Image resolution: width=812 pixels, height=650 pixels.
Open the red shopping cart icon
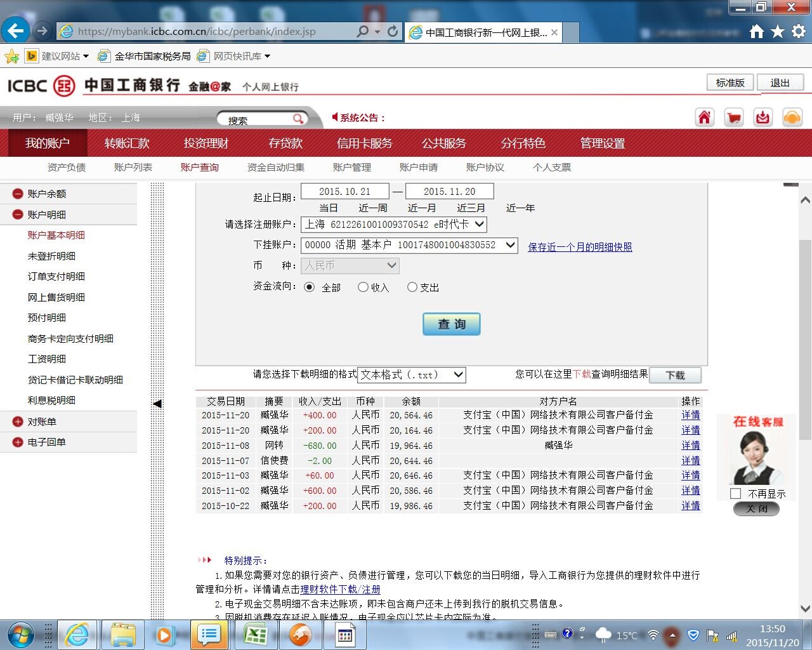click(734, 117)
